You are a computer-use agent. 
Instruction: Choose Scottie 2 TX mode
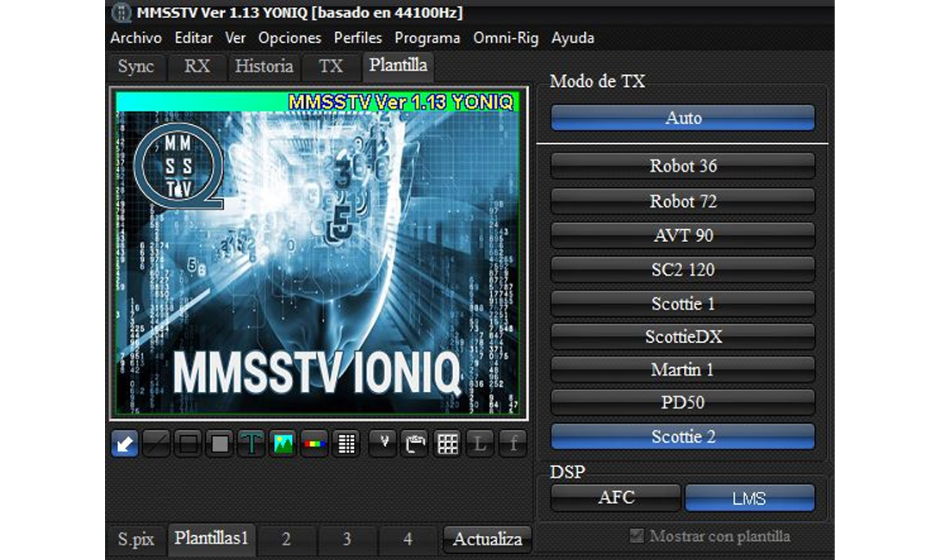pos(683,437)
